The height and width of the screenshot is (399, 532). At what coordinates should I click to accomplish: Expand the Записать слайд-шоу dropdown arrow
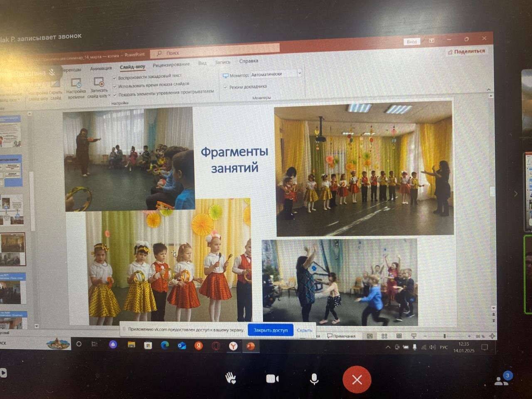(109, 96)
